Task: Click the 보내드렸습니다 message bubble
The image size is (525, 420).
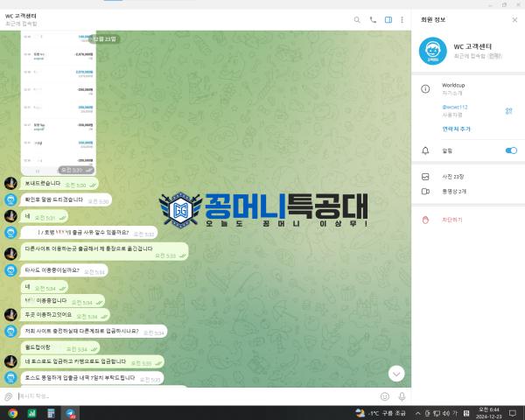Action: (x=59, y=184)
